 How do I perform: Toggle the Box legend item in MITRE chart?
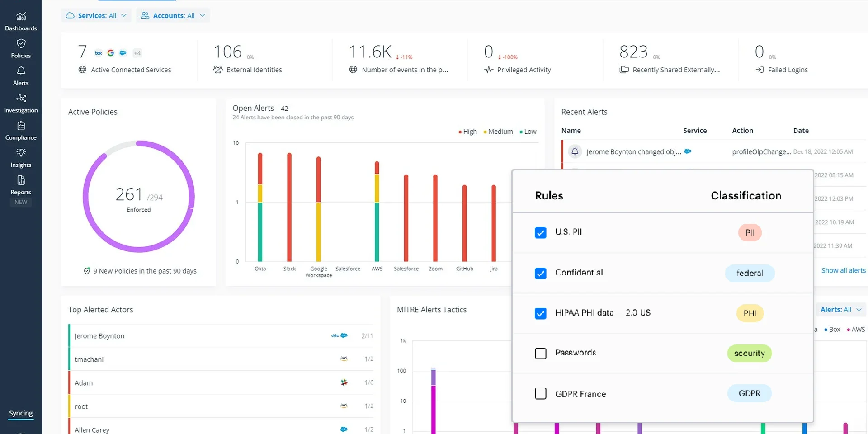pos(832,330)
